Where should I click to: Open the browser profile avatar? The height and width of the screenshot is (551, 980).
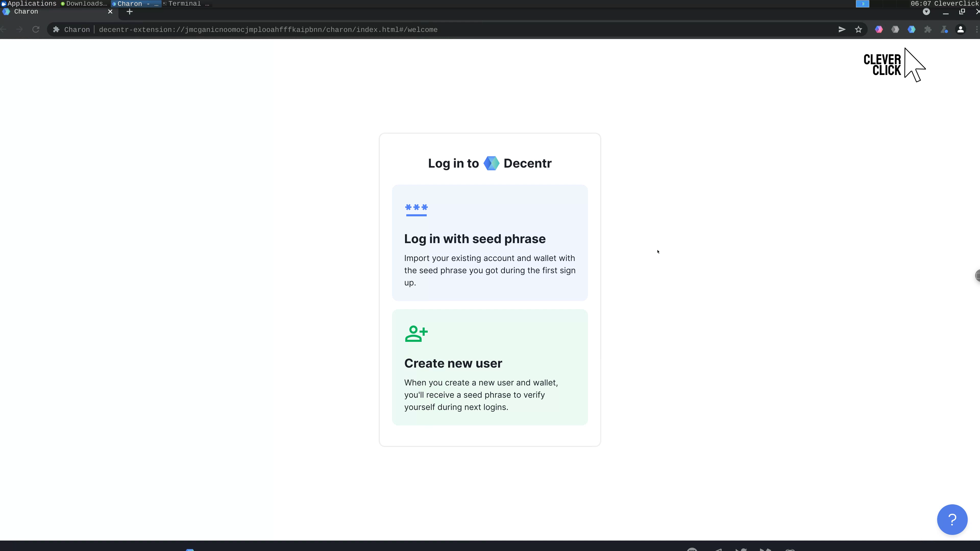960,29
